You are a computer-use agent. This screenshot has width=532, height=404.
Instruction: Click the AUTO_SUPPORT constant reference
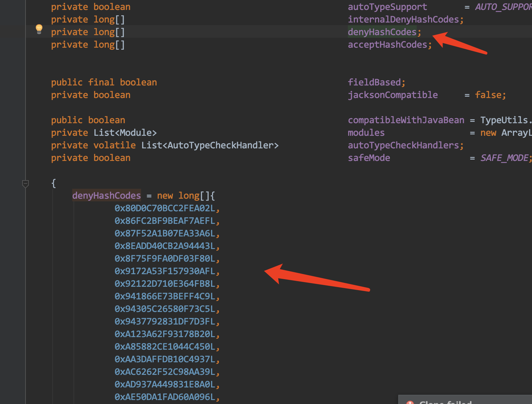coord(503,7)
